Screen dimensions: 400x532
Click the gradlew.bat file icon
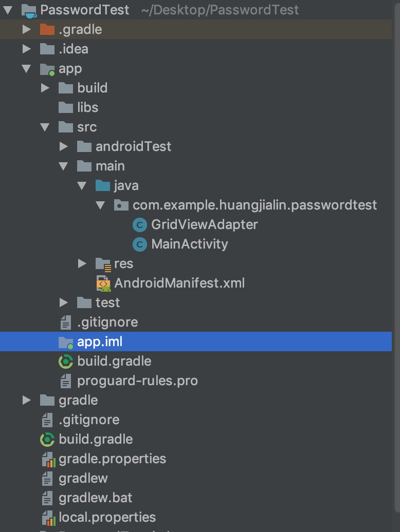pos(47,498)
